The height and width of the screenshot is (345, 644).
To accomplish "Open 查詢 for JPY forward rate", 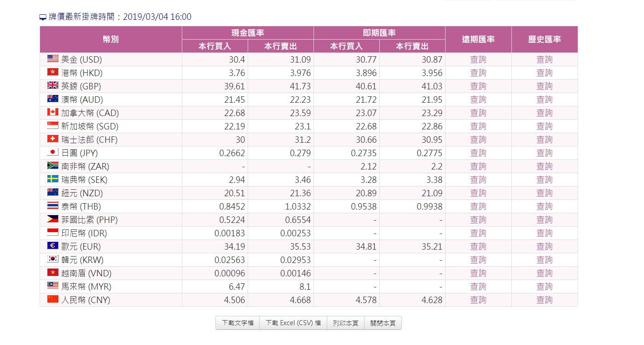I will point(478,152).
